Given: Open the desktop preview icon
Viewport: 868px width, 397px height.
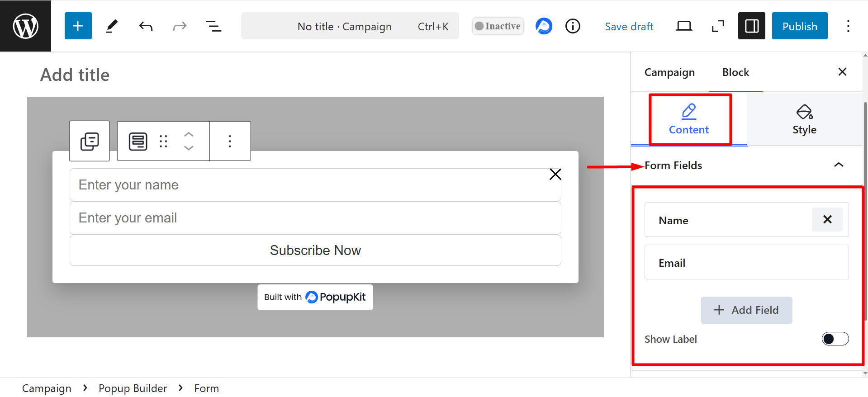Looking at the screenshot, I should [683, 26].
